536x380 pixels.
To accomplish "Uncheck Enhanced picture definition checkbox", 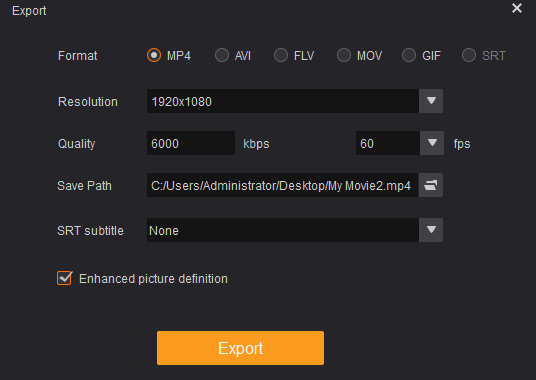I will (x=65, y=278).
